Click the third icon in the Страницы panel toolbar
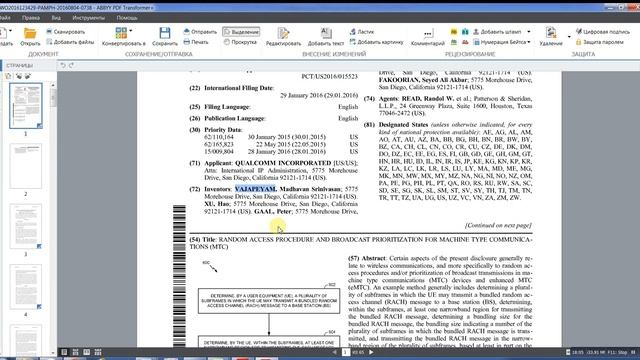This screenshot has width=640, height=360. click(28, 76)
